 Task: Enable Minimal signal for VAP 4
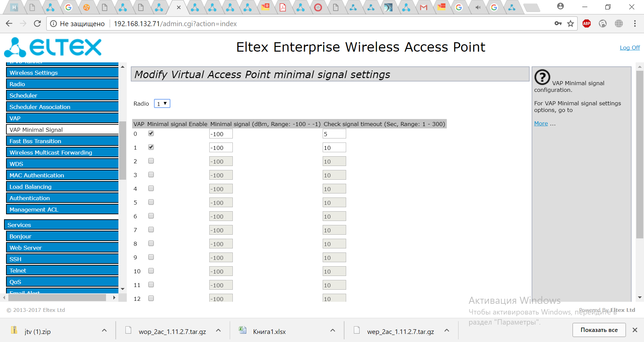pyautogui.click(x=151, y=188)
